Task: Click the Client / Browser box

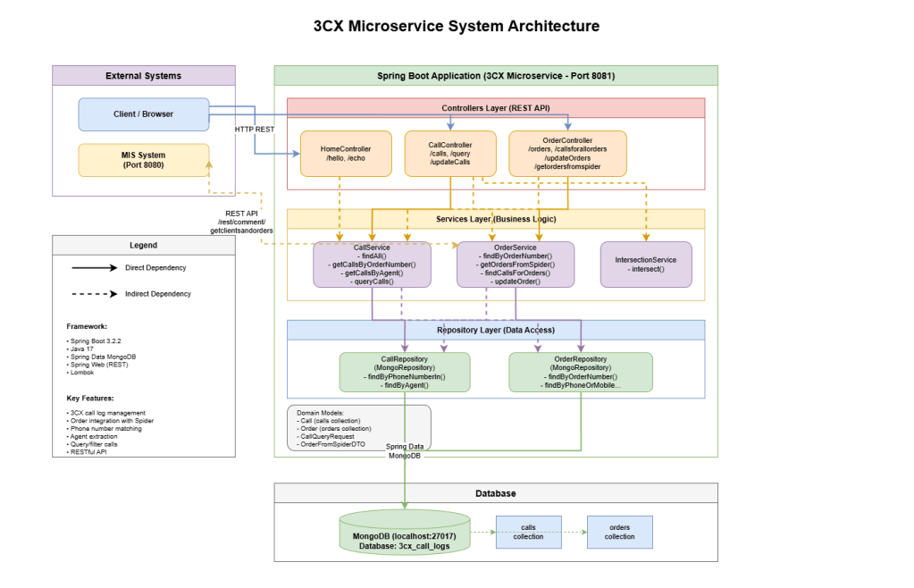Action: (143, 114)
